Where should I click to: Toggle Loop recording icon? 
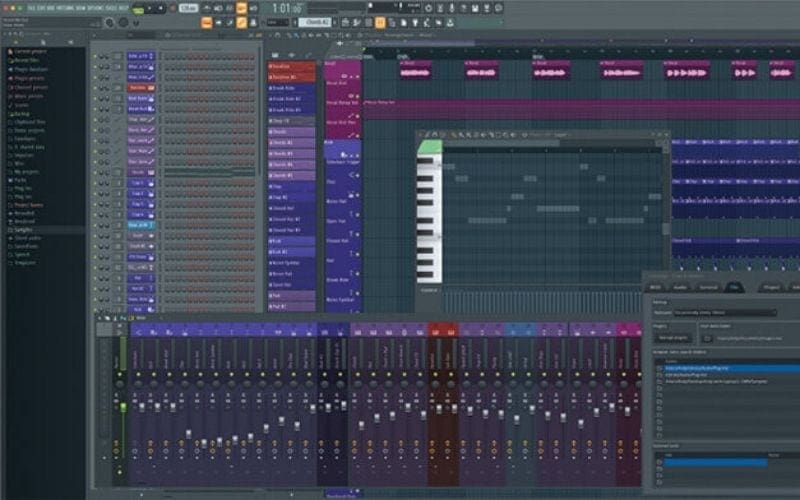254,8
